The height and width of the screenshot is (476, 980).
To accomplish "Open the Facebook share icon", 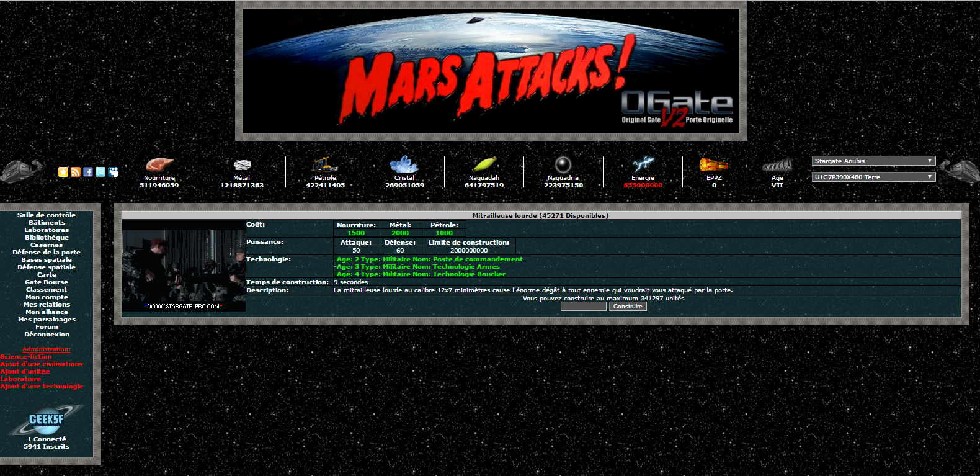I will pyautogui.click(x=88, y=172).
